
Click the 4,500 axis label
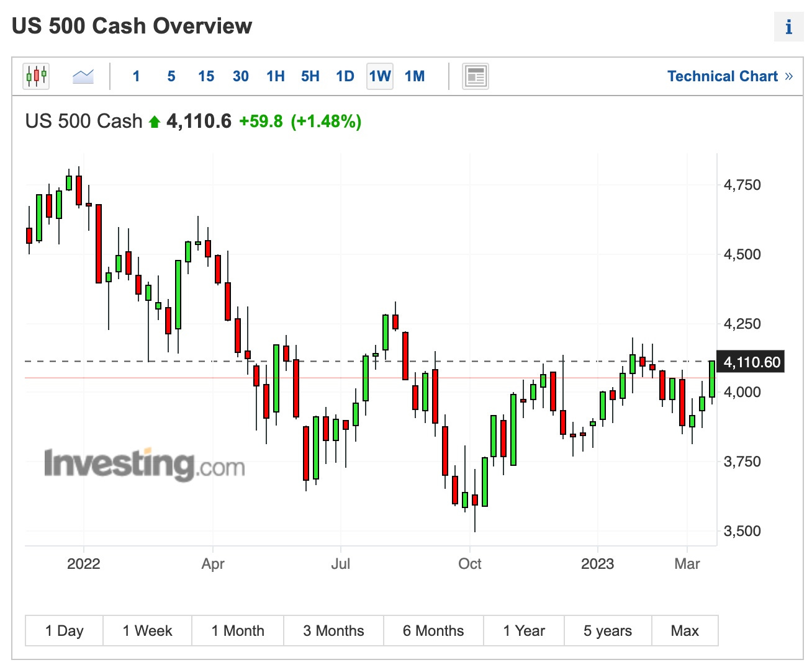pos(742,254)
